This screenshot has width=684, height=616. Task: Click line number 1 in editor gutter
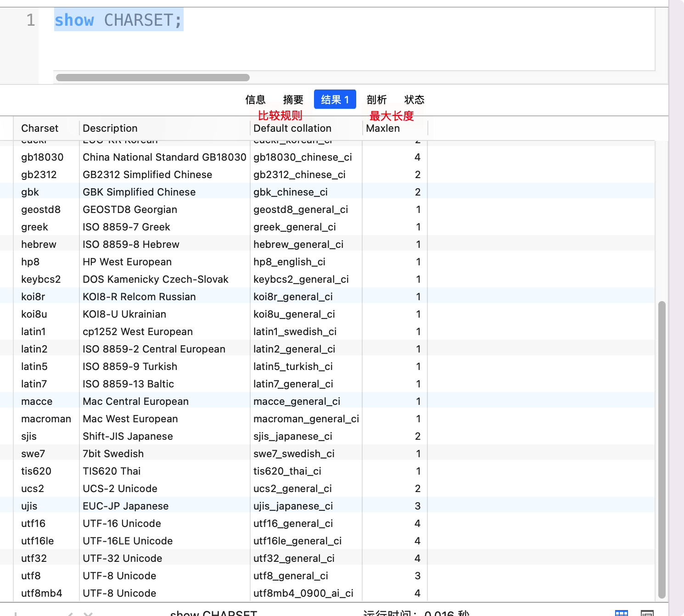click(x=30, y=20)
